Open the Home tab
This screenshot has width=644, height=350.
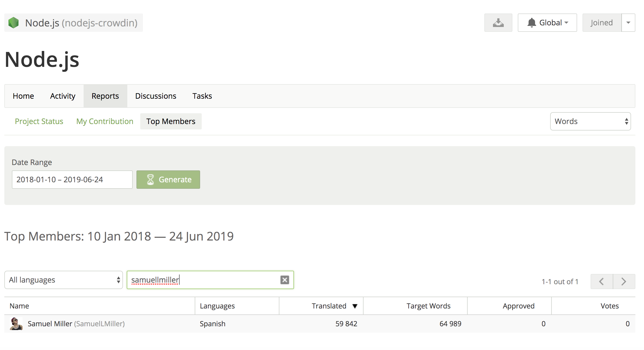[23, 96]
